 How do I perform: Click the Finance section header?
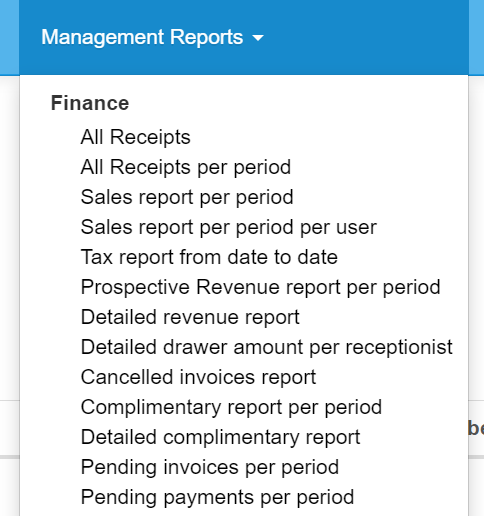point(90,103)
